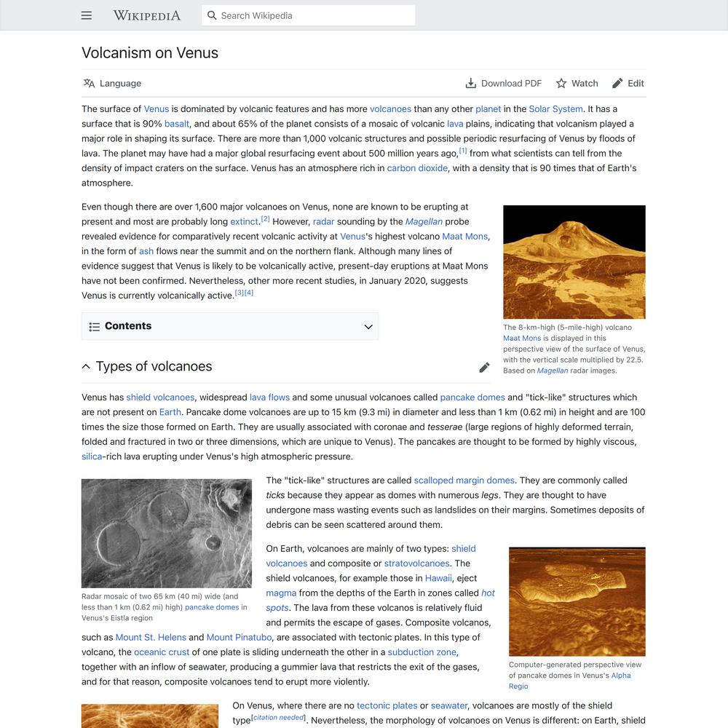728x728 pixels.
Task: Open the lava link
Action: click(455, 124)
